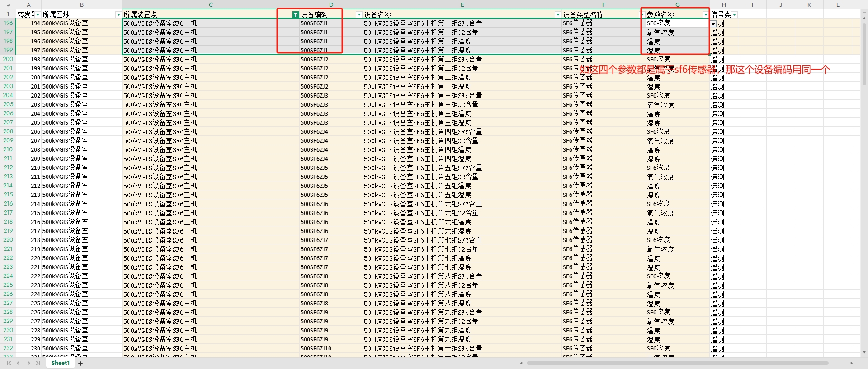
Task: Open filter dropdown for 信号类 column
Action: [x=734, y=15]
